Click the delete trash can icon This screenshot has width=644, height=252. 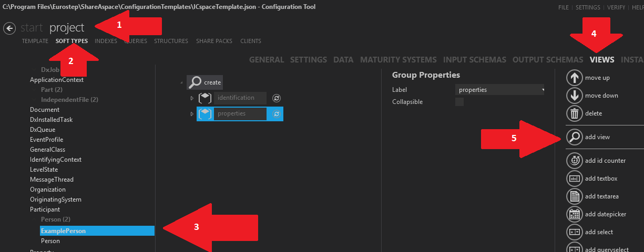575,113
